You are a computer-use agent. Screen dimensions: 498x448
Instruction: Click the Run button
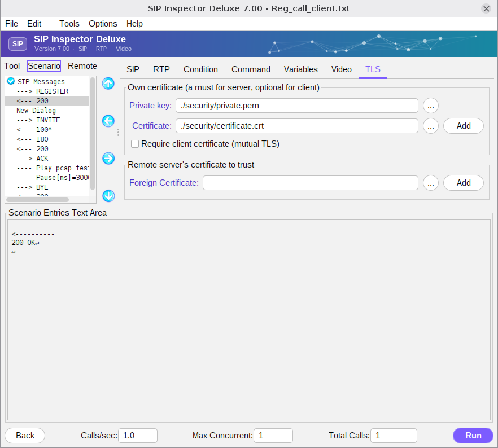[473, 436]
